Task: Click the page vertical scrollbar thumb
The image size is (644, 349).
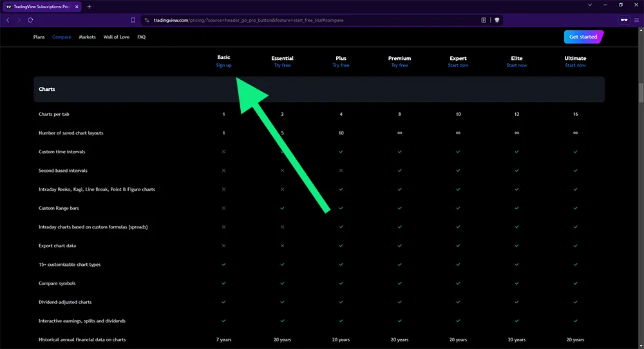Action: [641, 93]
